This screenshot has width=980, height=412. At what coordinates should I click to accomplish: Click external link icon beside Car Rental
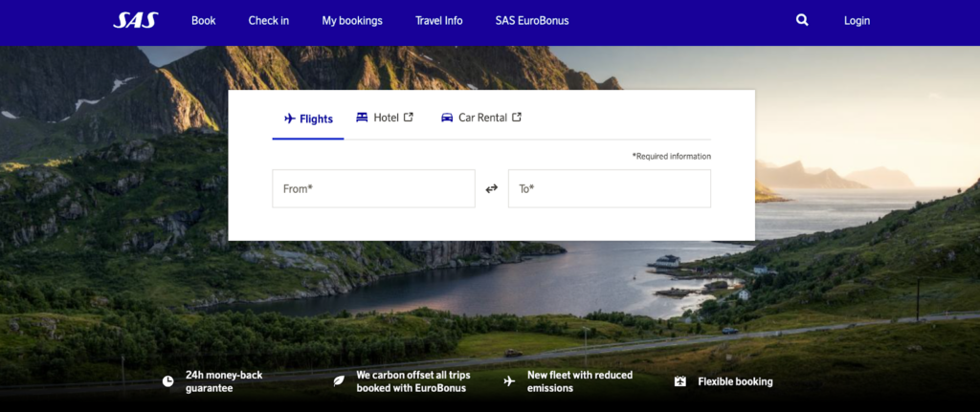[517, 118]
